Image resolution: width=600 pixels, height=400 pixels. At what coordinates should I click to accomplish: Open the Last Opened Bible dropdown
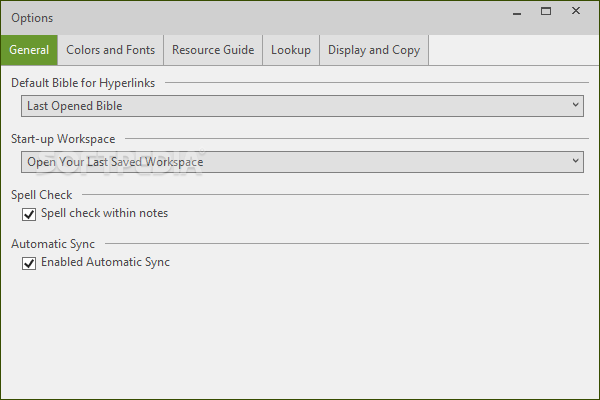tap(302, 106)
